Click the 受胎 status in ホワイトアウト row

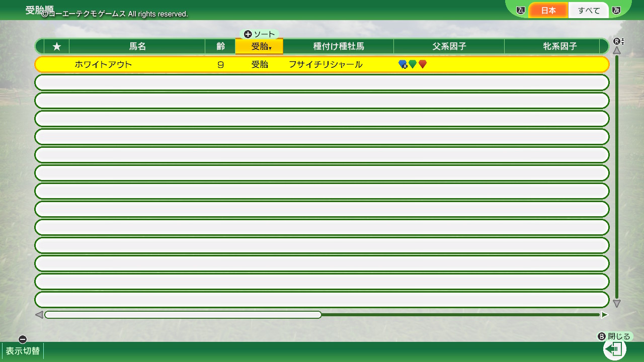coord(260,64)
